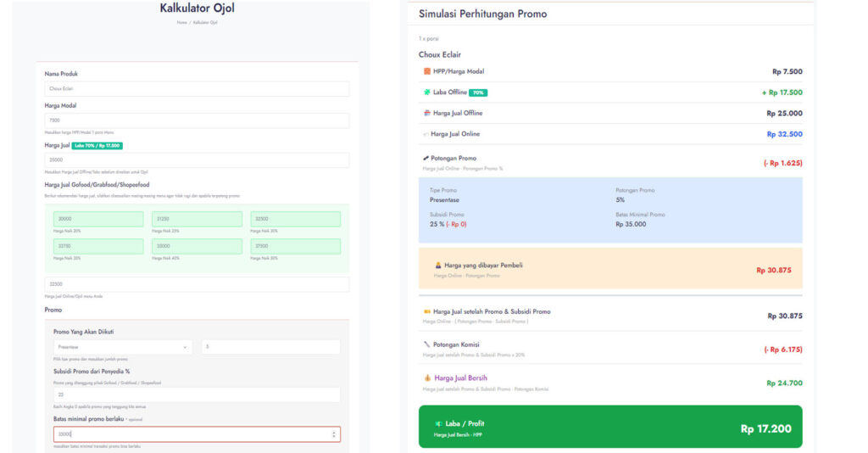Click the Simulasi Perhitungan Promo heading
Image resolution: width=868 pixels, height=453 pixels.
[x=482, y=14]
